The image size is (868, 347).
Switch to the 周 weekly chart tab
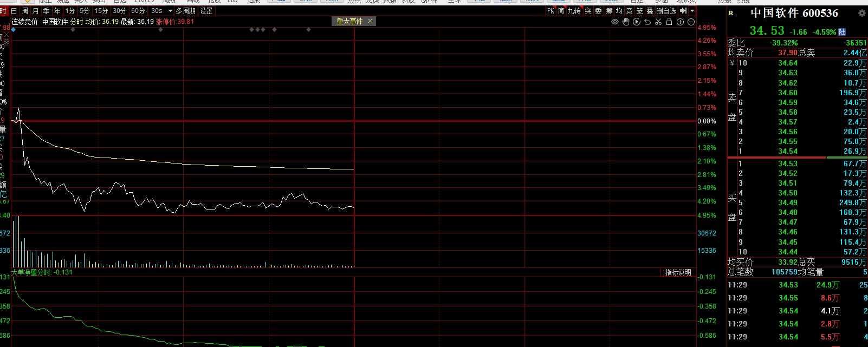point(25,11)
